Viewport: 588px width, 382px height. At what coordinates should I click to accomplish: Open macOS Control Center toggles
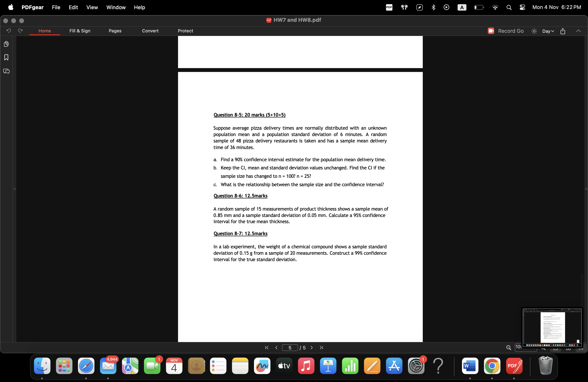[x=522, y=7]
